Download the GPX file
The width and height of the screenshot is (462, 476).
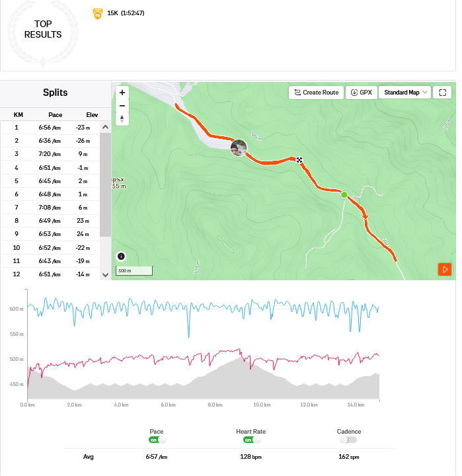click(x=361, y=93)
